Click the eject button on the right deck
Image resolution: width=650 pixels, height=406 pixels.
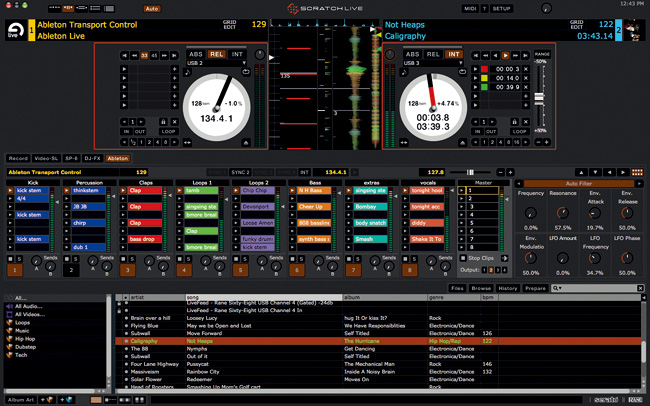click(463, 142)
